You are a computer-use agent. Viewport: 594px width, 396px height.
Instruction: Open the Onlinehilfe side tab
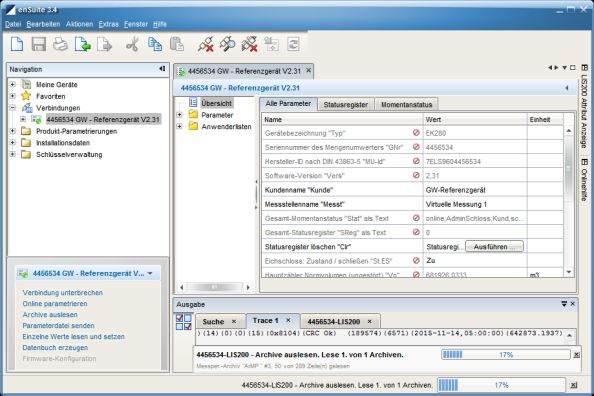pyautogui.click(x=584, y=180)
